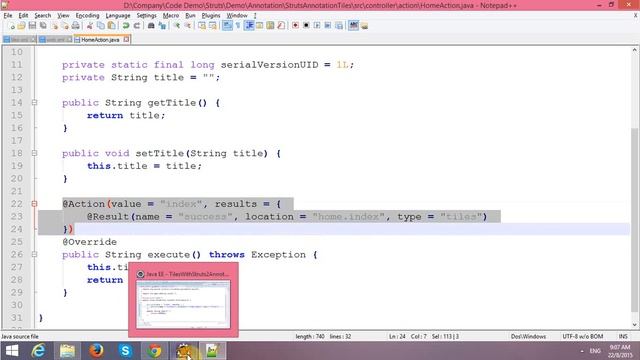Open the Run menu
Image resolution: width=640 pixels, height=360 pixels.
(x=190, y=16)
